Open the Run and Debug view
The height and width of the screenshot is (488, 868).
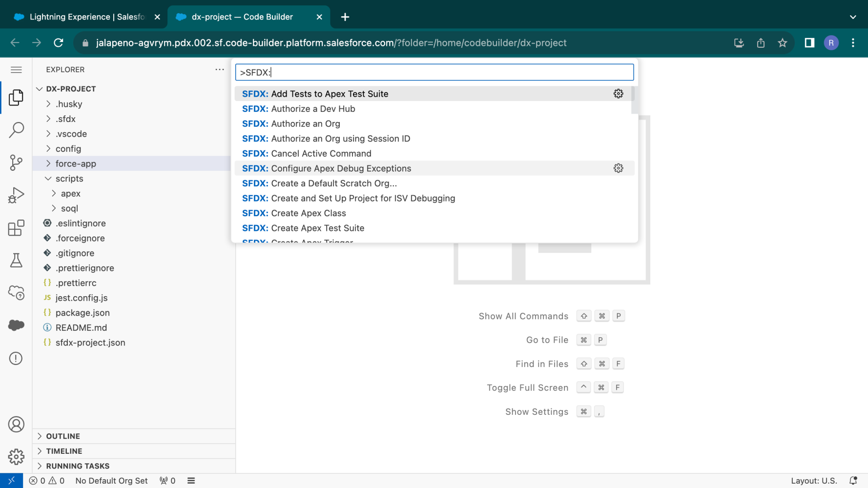16,195
